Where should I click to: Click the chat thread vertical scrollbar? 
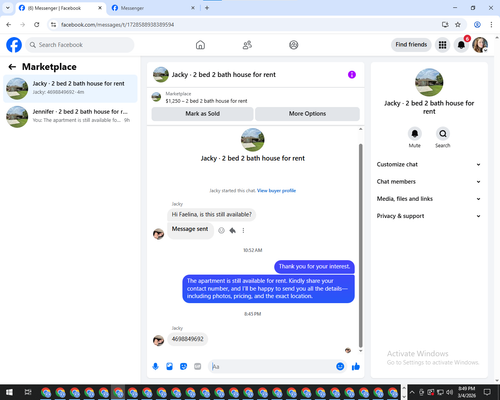coord(360,245)
